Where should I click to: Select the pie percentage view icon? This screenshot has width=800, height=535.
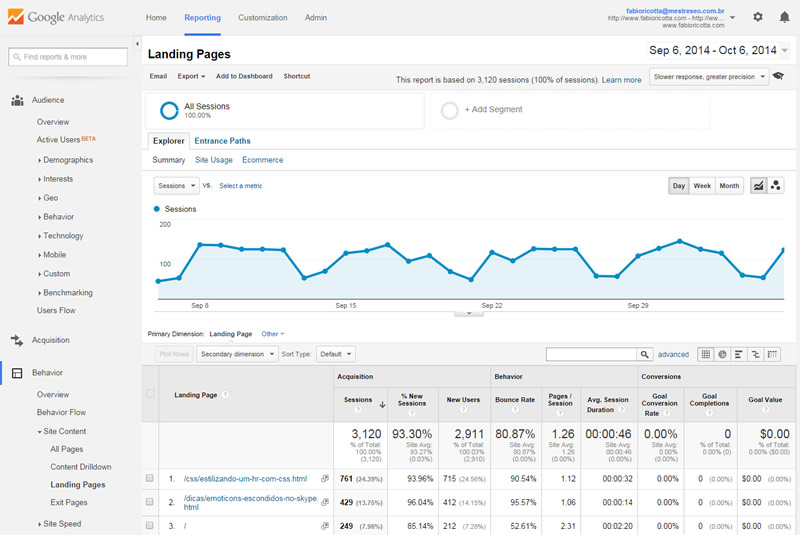pos(722,354)
